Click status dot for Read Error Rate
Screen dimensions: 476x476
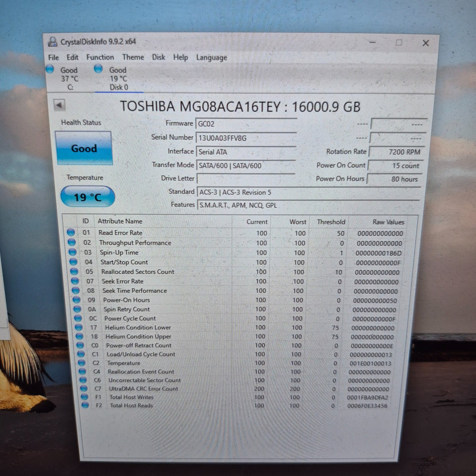click(x=71, y=232)
